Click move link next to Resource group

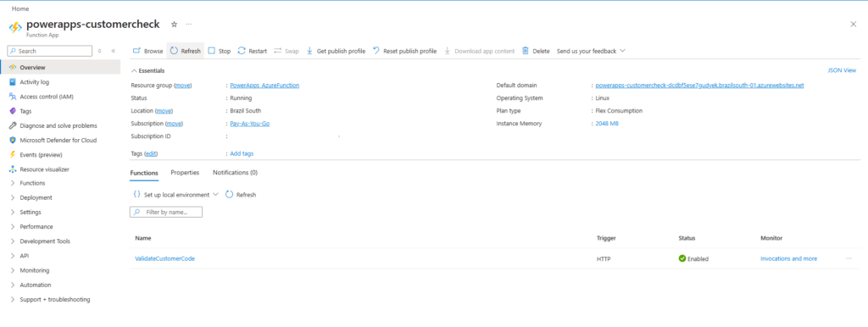click(x=182, y=86)
